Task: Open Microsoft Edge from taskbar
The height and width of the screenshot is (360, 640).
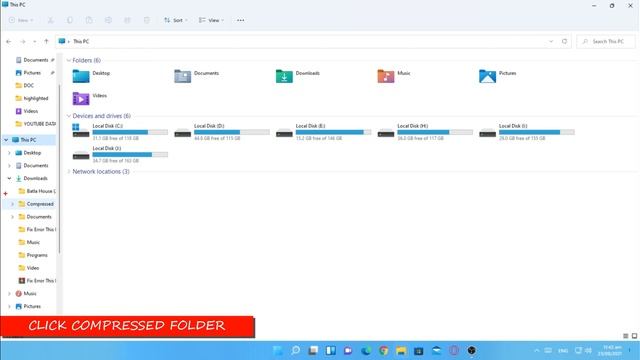Action: point(366,351)
